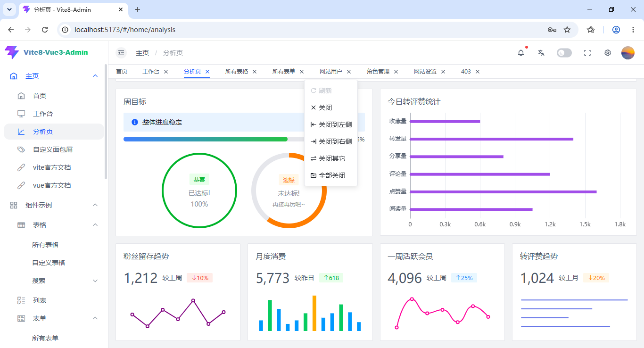644x348 pixels.
Task: Collapse the 组件示例 sidebar group
Action: click(95, 205)
